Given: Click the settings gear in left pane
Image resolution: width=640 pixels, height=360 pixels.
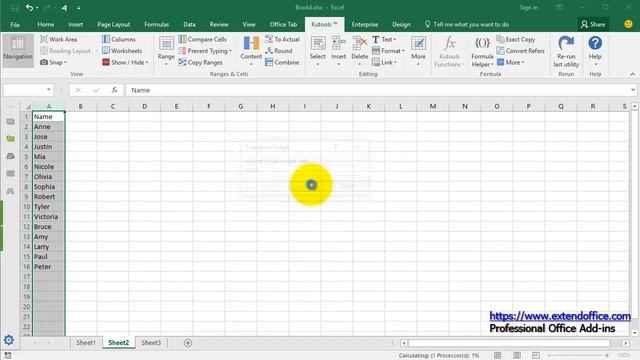Looking at the screenshot, I should pyautogui.click(x=9, y=340).
